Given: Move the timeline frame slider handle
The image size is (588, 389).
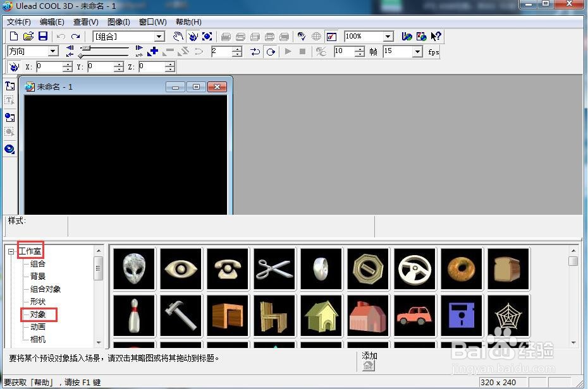Looking at the screenshot, I should [x=86, y=48].
